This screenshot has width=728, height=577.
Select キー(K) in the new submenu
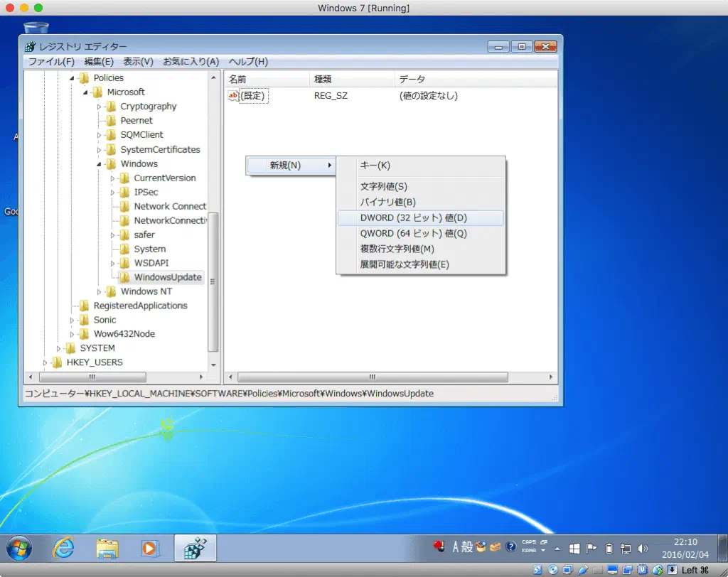[x=375, y=166]
